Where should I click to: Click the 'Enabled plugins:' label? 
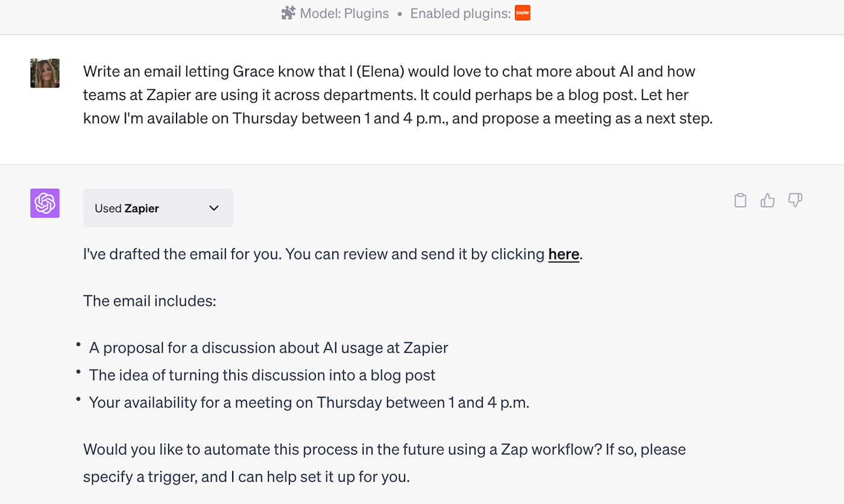pyautogui.click(x=460, y=13)
